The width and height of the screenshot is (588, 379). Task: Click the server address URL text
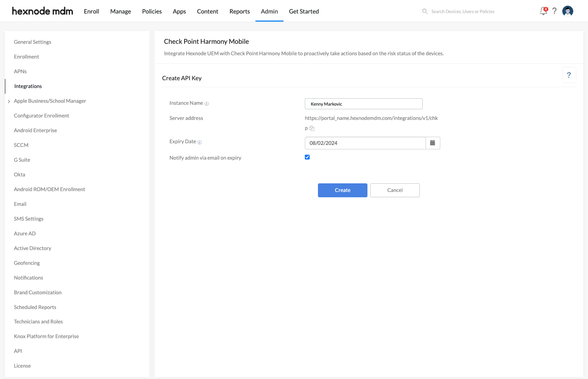point(371,123)
